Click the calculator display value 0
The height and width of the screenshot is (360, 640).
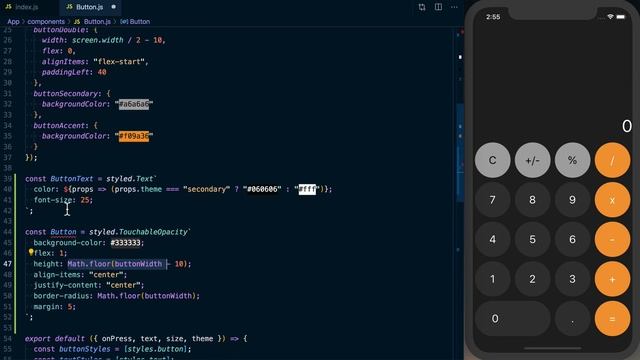click(627, 126)
